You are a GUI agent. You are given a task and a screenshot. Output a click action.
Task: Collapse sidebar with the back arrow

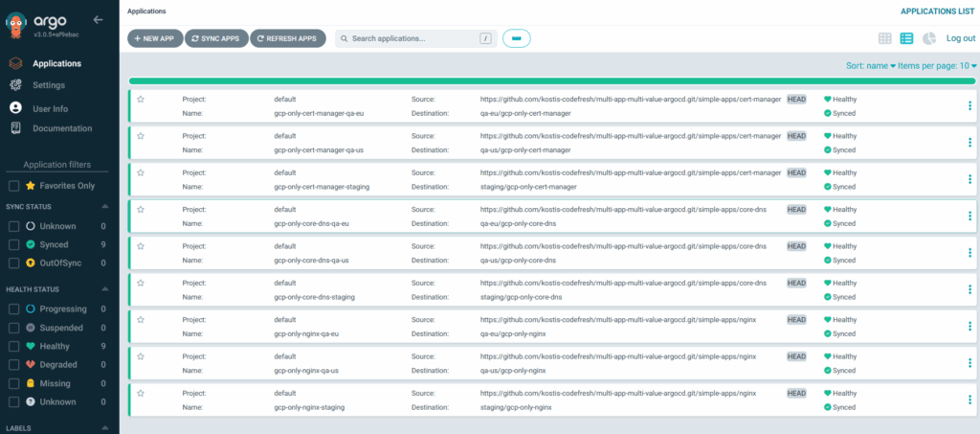[x=98, y=19]
